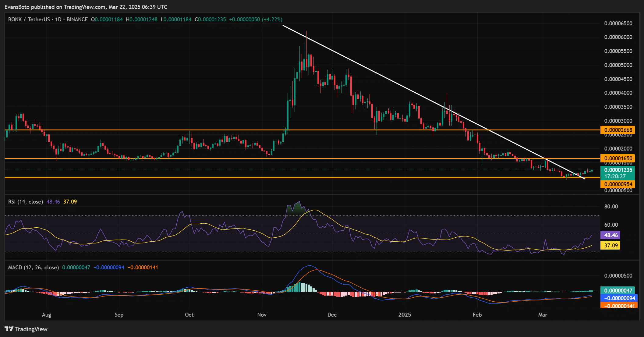Click the blue MACD legend value −0.00000094
Screen dimensions: 644x337
tap(109, 268)
